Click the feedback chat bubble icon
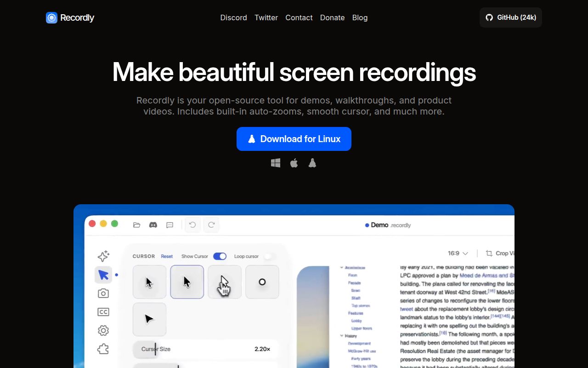The height and width of the screenshot is (368, 588). (170, 225)
